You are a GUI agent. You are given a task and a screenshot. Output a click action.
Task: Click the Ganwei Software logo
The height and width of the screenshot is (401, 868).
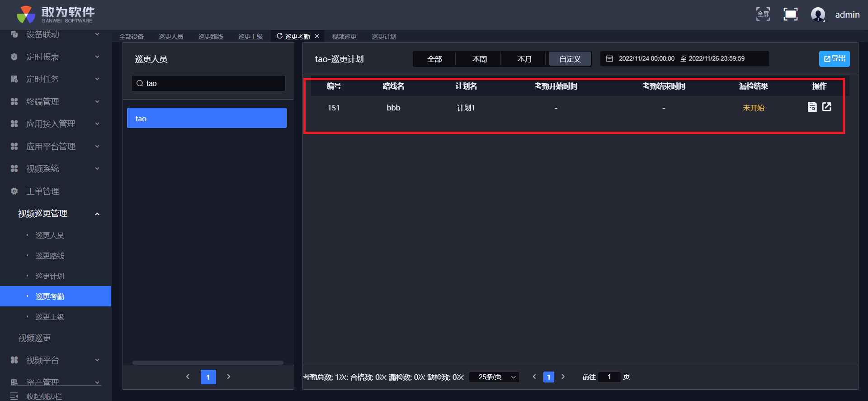pos(56,14)
